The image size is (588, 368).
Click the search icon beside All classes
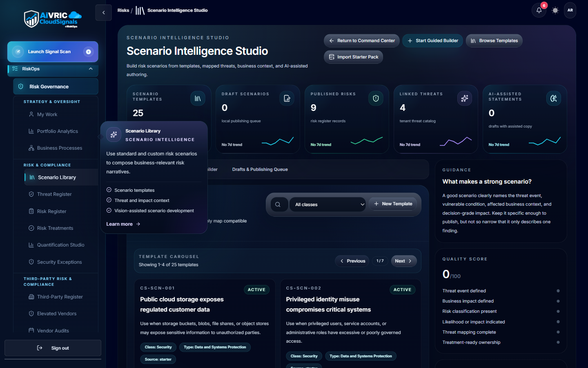pyautogui.click(x=278, y=204)
